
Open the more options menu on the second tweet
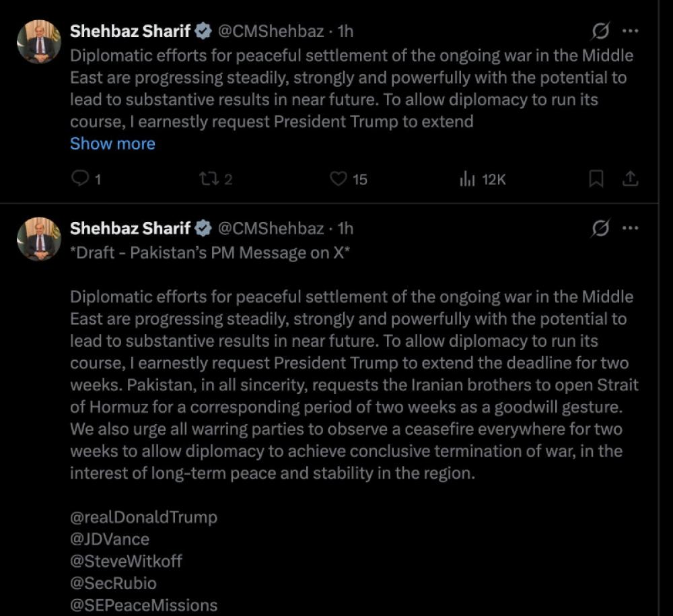[x=631, y=228]
